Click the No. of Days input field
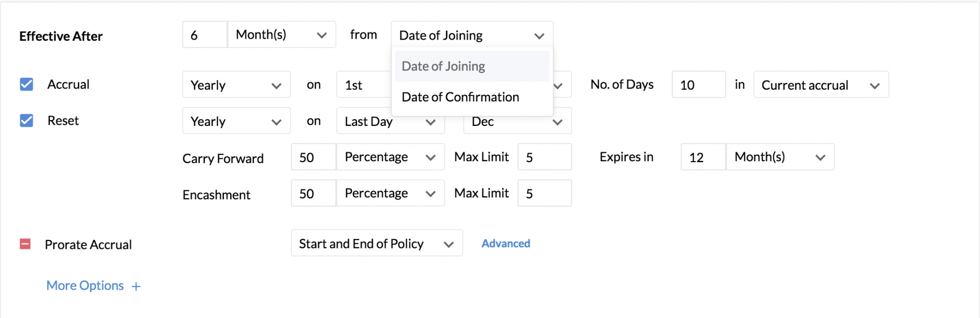980x318 pixels. coord(698,85)
